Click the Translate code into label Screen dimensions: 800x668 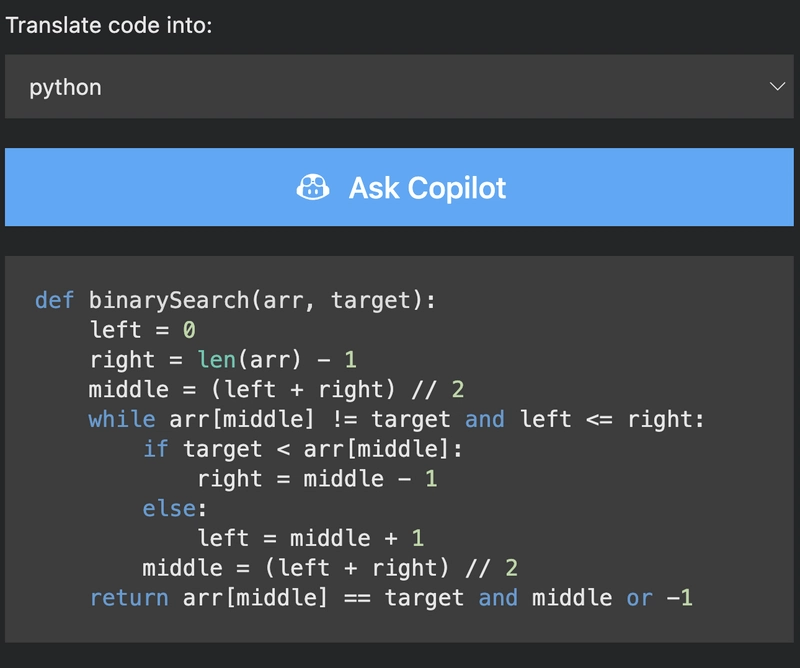click(109, 26)
